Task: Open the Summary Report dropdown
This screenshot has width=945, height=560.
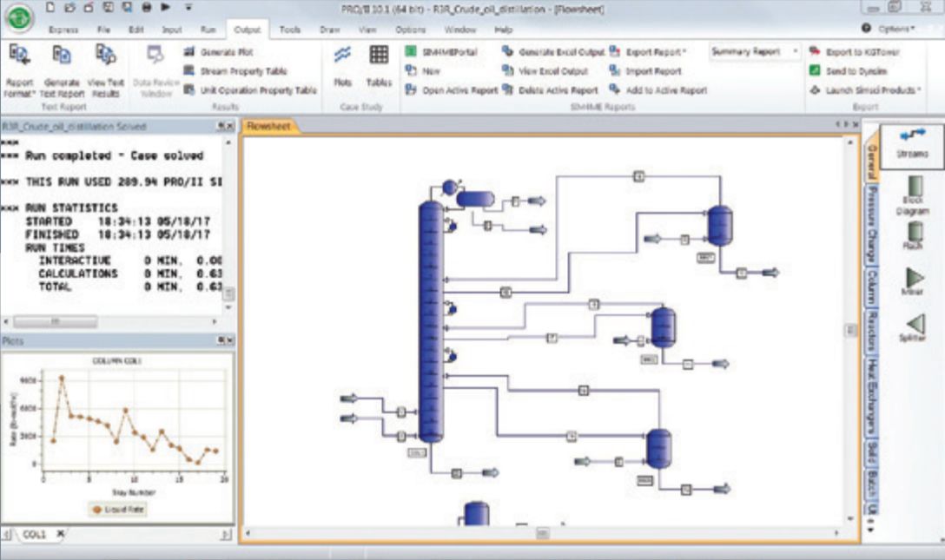Action: point(796,52)
